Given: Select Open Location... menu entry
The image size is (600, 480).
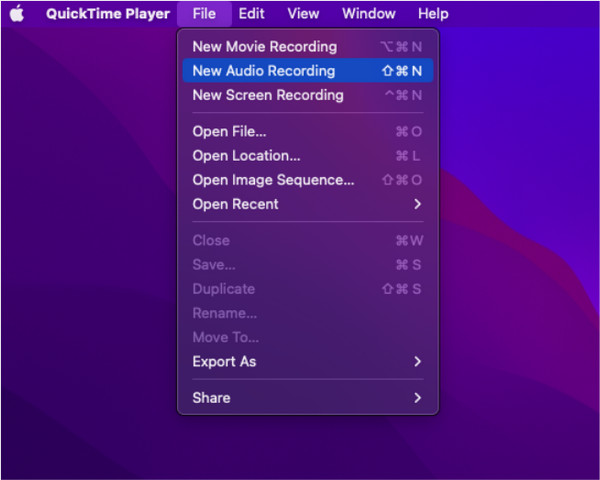Looking at the screenshot, I should point(308,156).
